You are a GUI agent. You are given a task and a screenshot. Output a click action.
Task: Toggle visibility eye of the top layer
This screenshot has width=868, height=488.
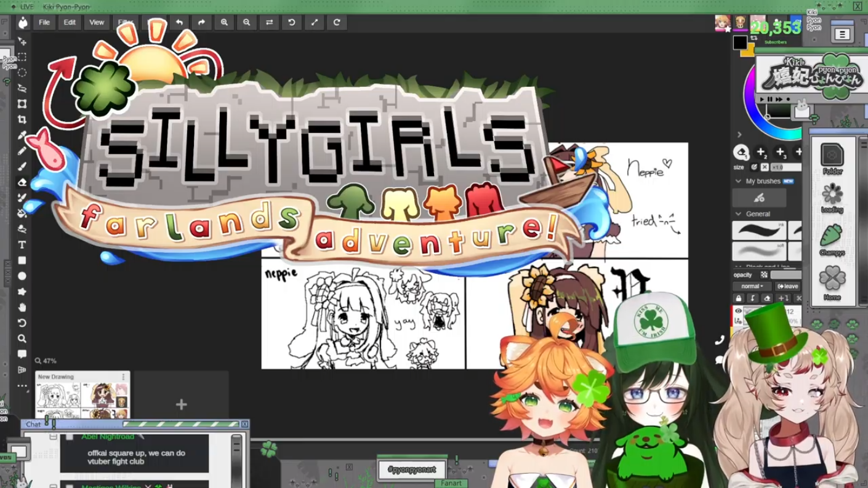tap(738, 311)
